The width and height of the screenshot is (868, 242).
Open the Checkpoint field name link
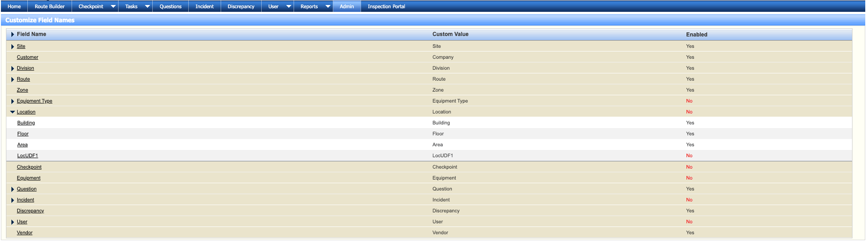(x=29, y=167)
